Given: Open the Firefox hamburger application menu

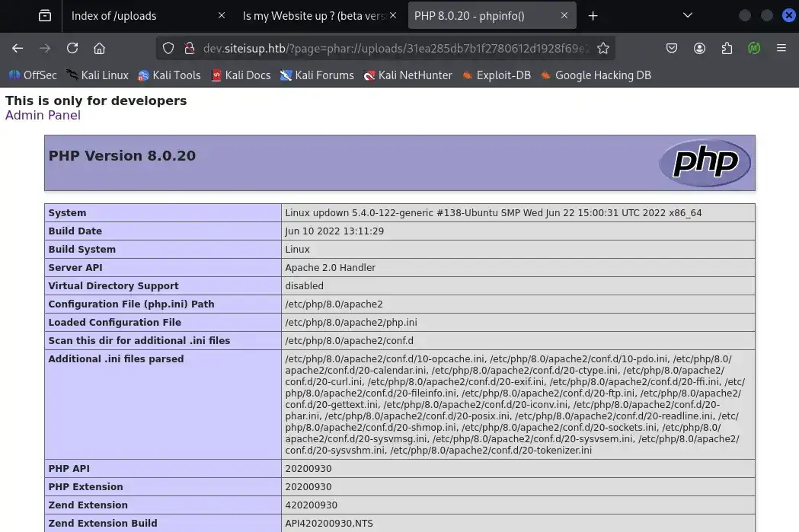Looking at the screenshot, I should coord(781,48).
